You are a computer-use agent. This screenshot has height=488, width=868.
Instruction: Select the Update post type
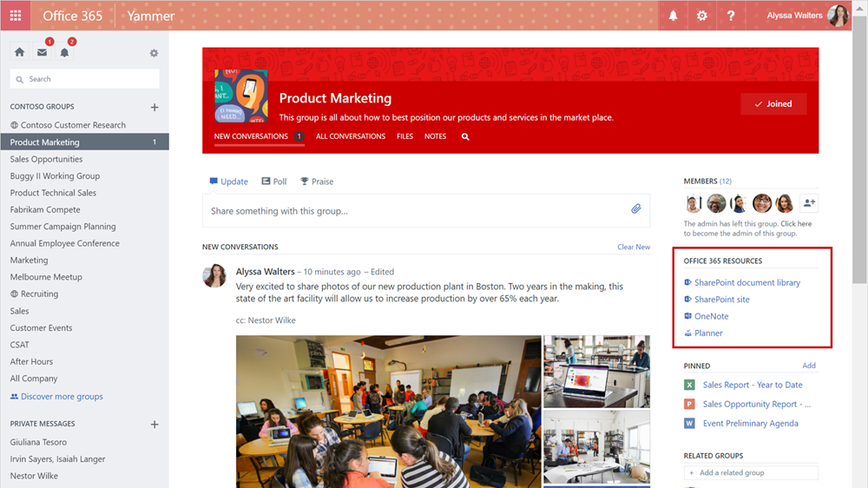228,181
